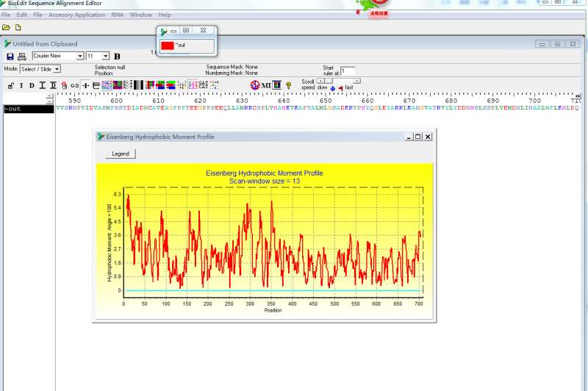Image resolution: width=588 pixels, height=391 pixels.
Task: Click the yellow key icon in the toolbar
Action: click(289, 85)
